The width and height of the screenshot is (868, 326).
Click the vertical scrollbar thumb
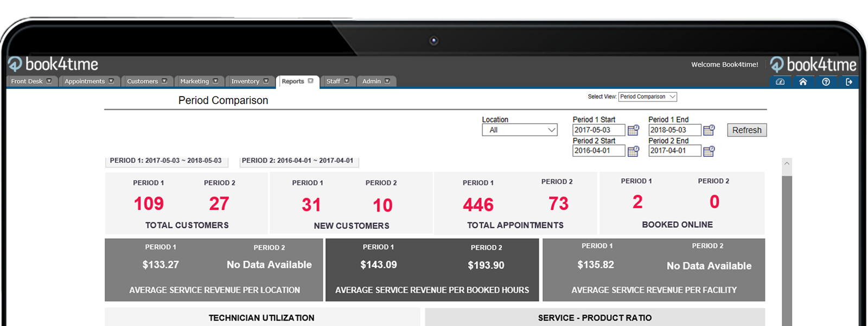[787, 251]
